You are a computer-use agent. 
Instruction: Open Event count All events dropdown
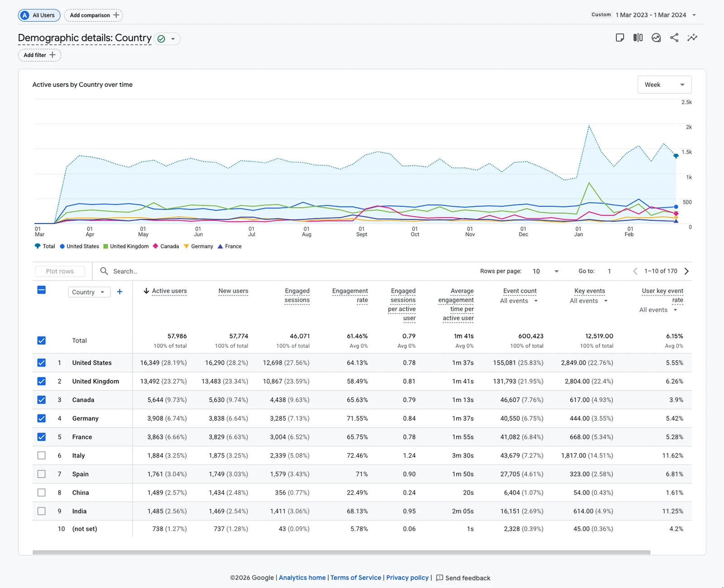point(519,301)
